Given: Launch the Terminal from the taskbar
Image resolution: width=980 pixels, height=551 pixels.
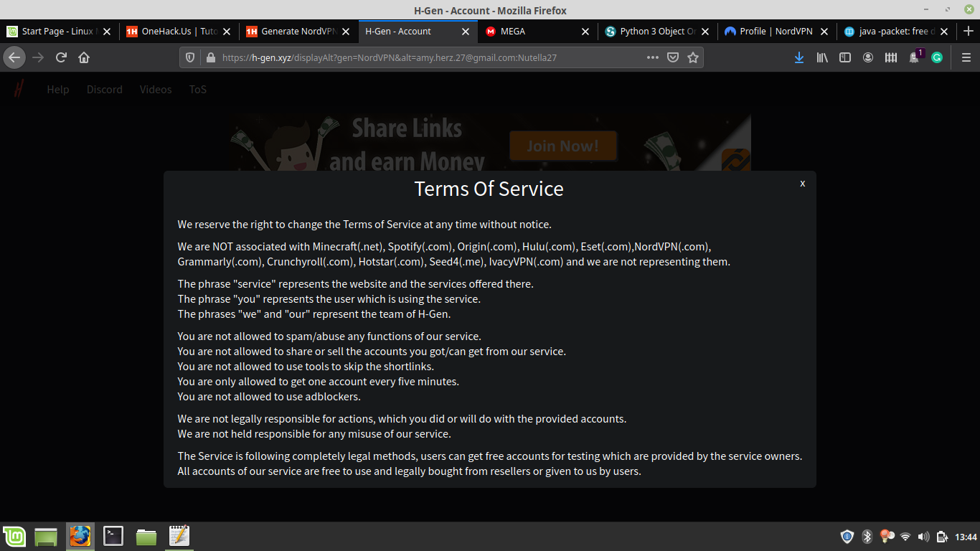Looking at the screenshot, I should pyautogui.click(x=113, y=536).
